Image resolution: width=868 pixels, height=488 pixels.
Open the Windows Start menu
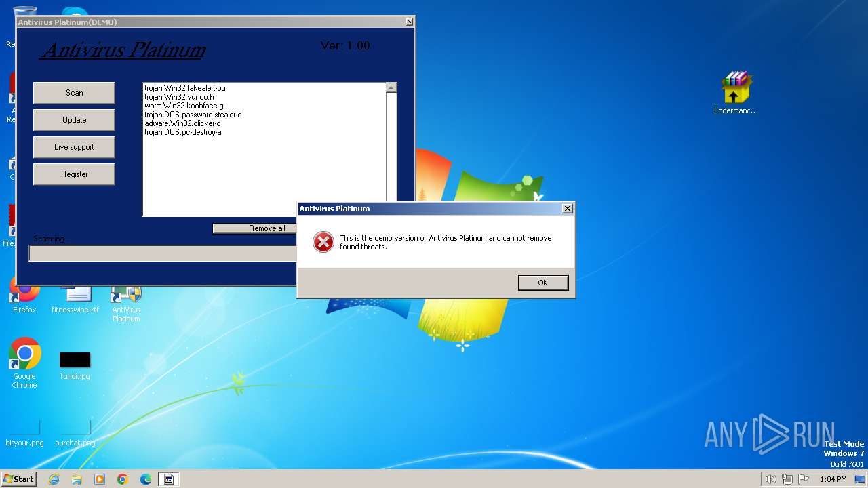pos(18,479)
